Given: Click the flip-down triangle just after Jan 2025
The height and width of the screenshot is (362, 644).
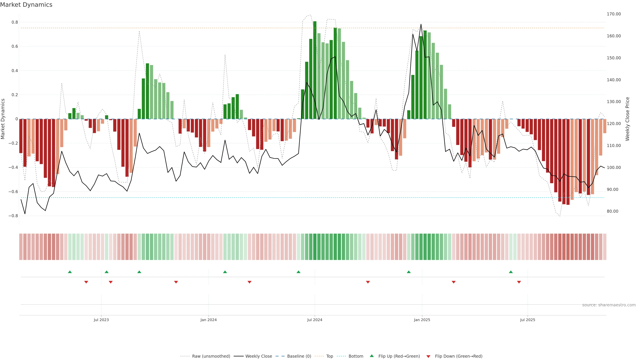Looking at the screenshot, I should click(453, 282).
